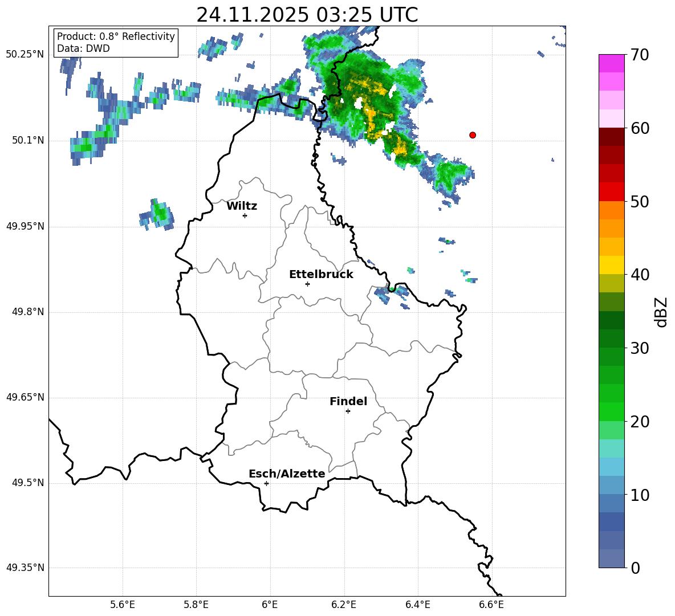Viewport: 675px width, 616px height.
Task: Pick the teal band between 10 and 20 dBZ
Action: [611, 448]
